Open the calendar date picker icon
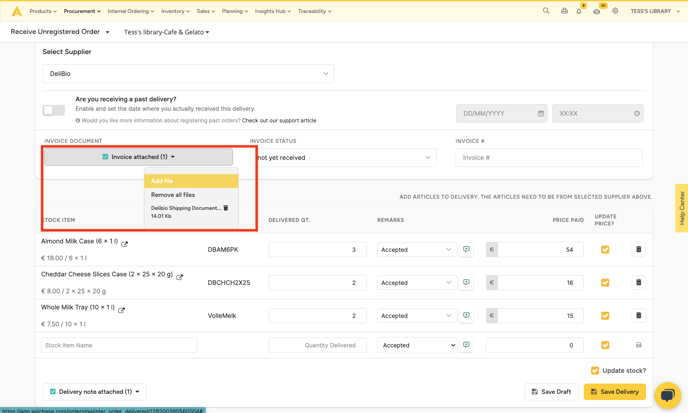Viewport: 688px width, 413px height. pos(541,113)
